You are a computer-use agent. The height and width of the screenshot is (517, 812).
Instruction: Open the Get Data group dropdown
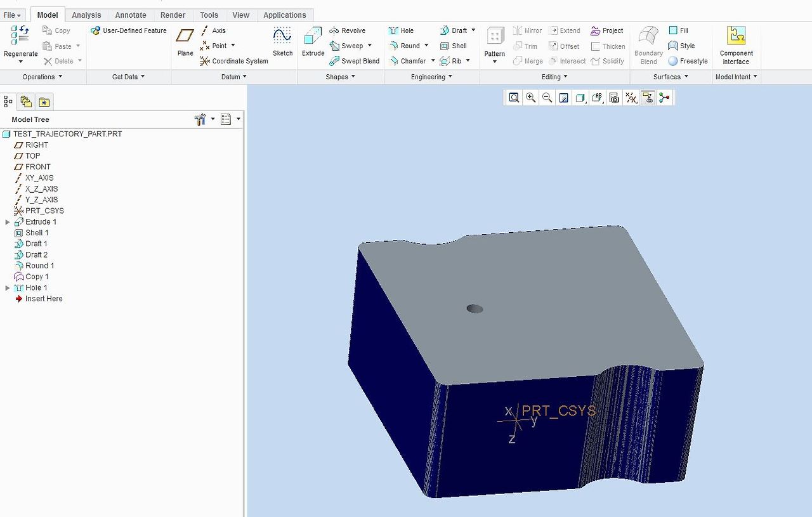(129, 77)
